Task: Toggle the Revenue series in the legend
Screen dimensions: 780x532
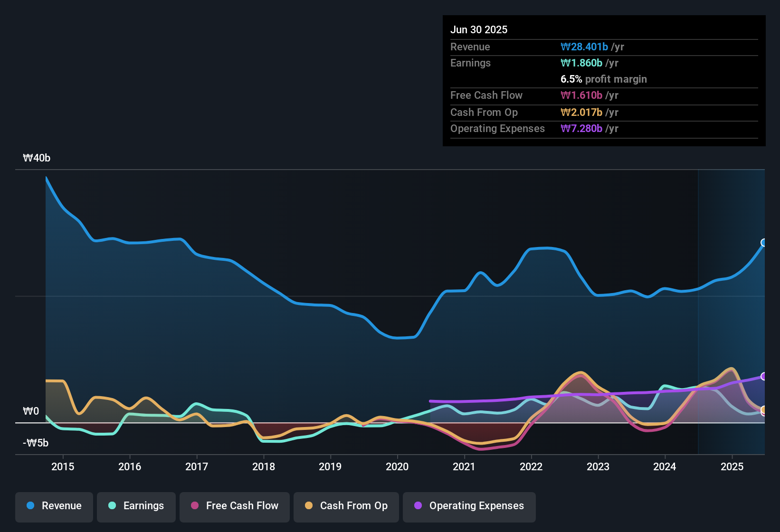Action: [54, 506]
